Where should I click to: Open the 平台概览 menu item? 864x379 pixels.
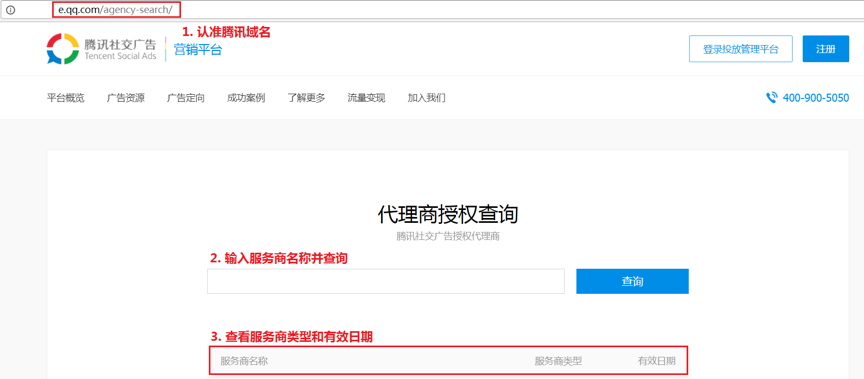(x=66, y=98)
